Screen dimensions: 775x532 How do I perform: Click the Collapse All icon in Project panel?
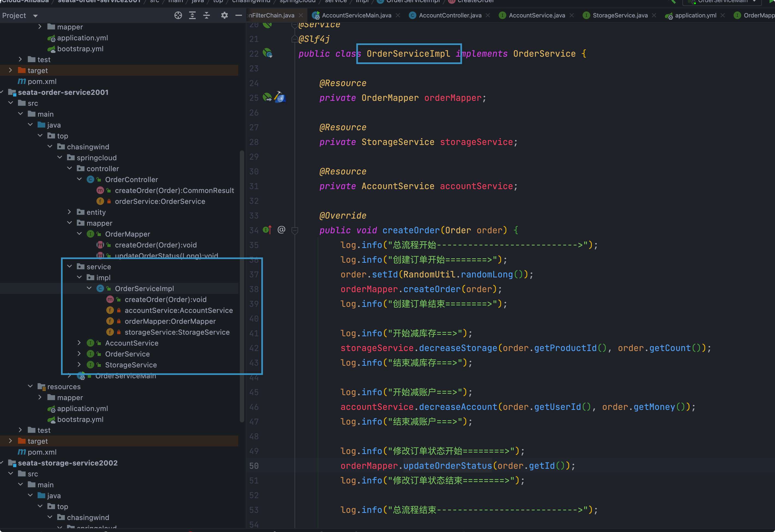207,15
